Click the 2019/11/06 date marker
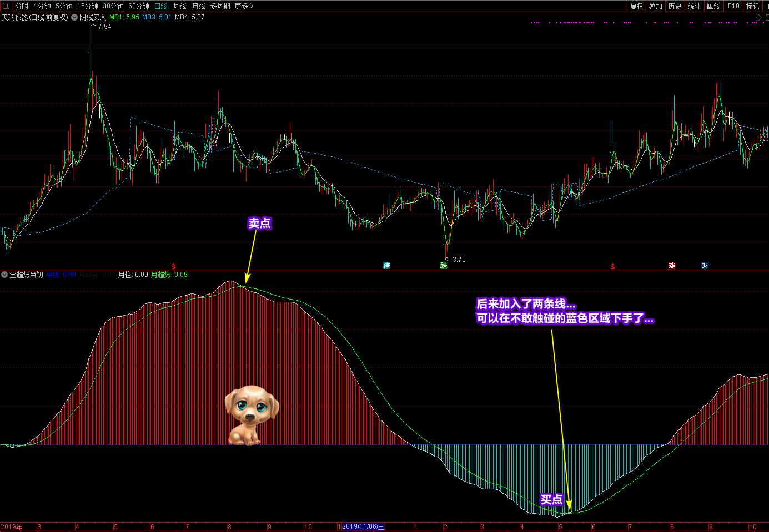This screenshot has height=532, width=769. click(x=363, y=526)
